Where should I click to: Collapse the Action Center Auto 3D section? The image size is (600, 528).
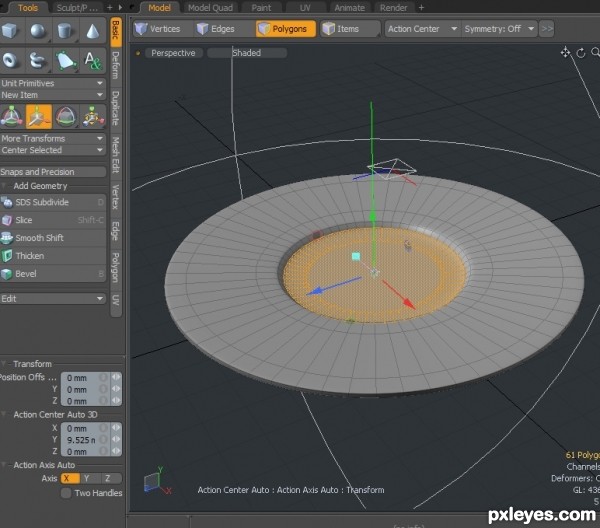coord(4,414)
